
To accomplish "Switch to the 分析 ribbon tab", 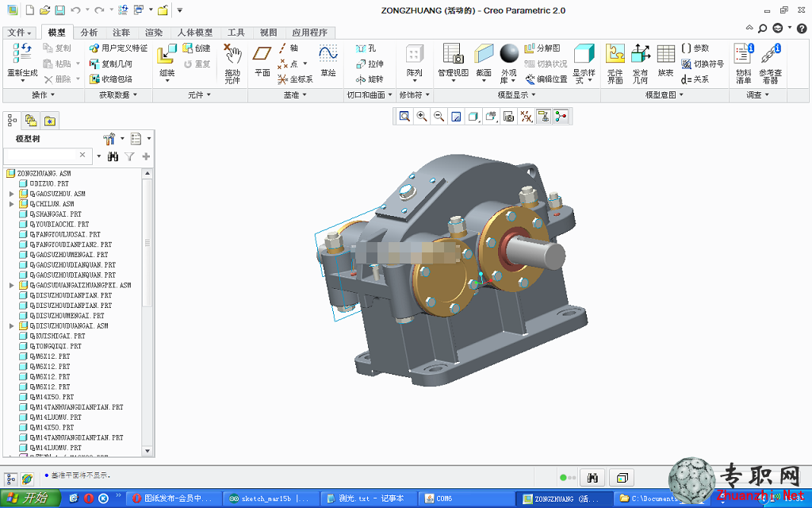I will 89,32.
